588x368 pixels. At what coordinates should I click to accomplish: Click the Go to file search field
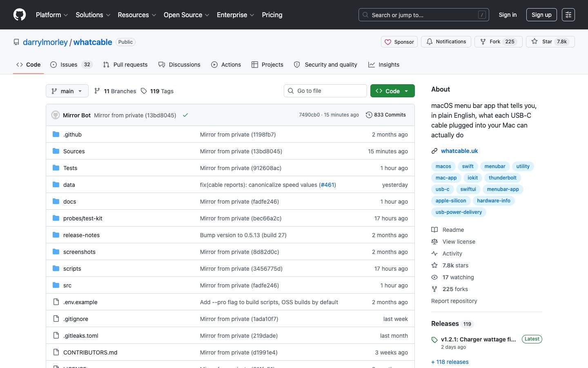(x=325, y=91)
